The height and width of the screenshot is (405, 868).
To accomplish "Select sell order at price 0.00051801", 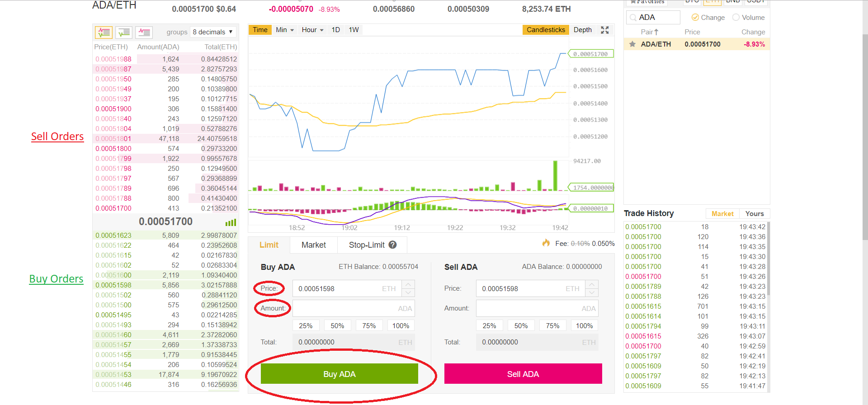I will click(x=165, y=139).
